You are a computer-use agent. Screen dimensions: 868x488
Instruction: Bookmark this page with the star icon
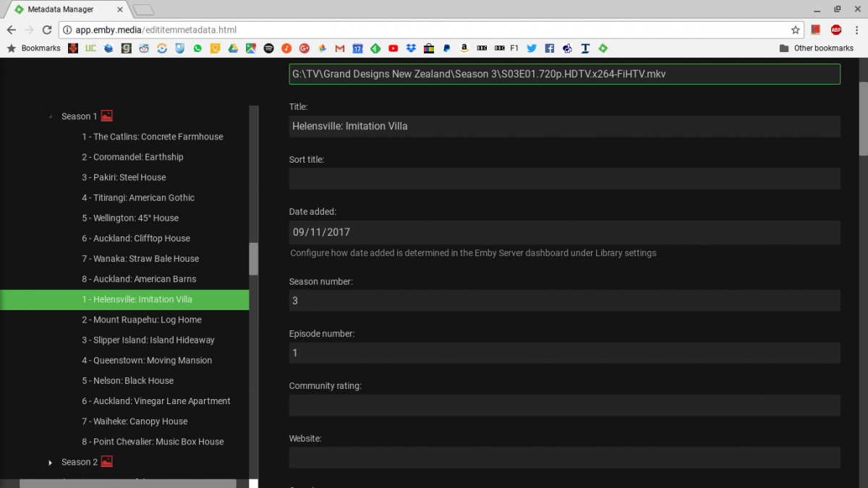[x=795, y=30]
